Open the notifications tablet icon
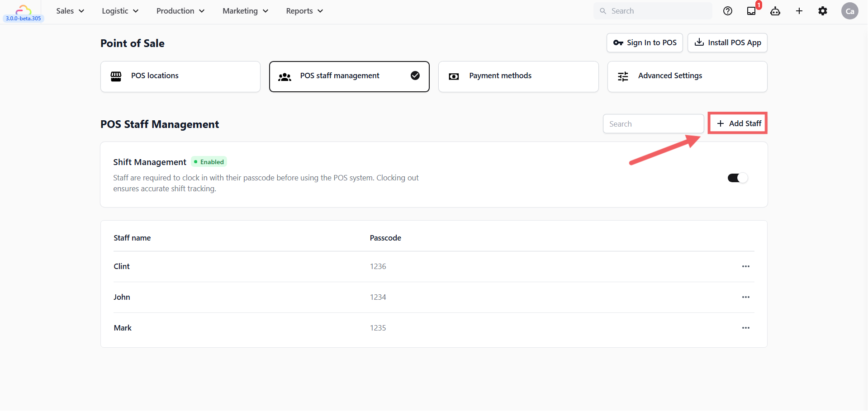Viewport: 868px width, 411px height. click(x=751, y=11)
